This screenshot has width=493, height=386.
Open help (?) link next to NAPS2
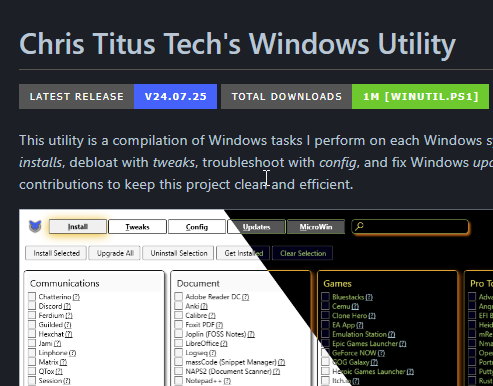(x=276, y=372)
